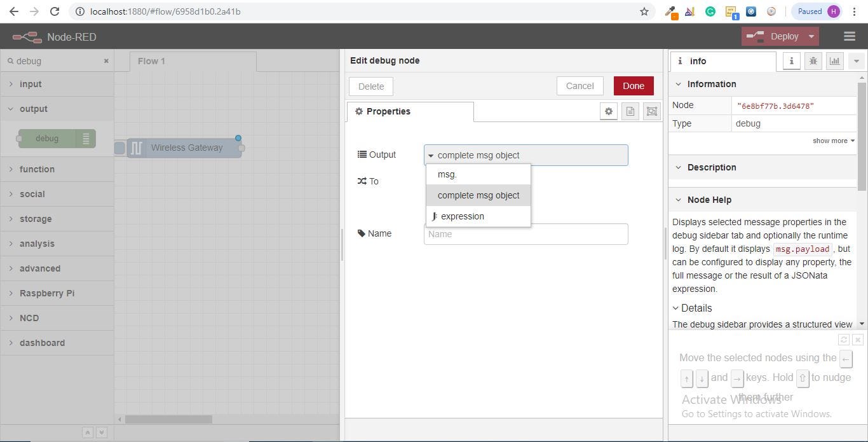Image resolution: width=868 pixels, height=442 pixels.
Task: Switch to the Flow 1 tab
Action: click(151, 61)
